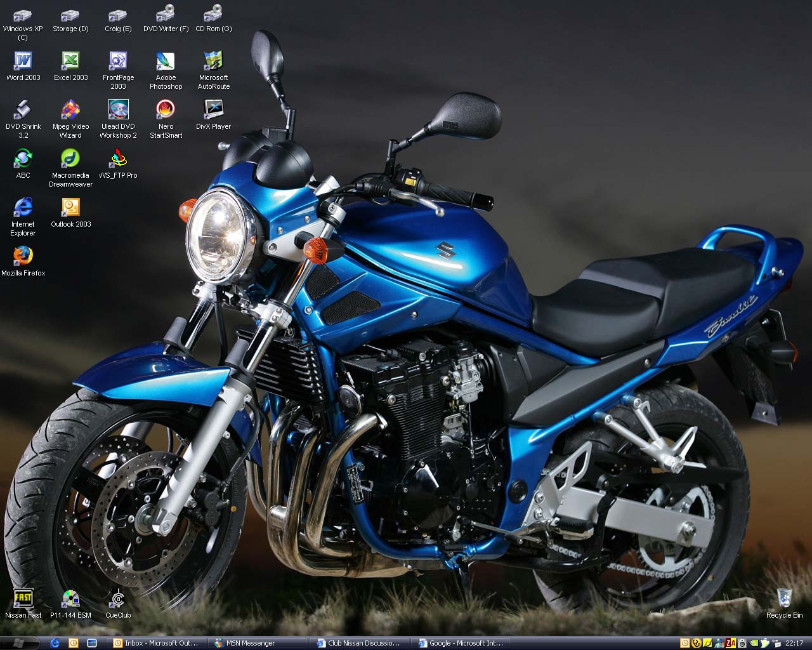Launch Internet Explorer from Quick Launch
The image size is (812, 650).
tap(55, 643)
